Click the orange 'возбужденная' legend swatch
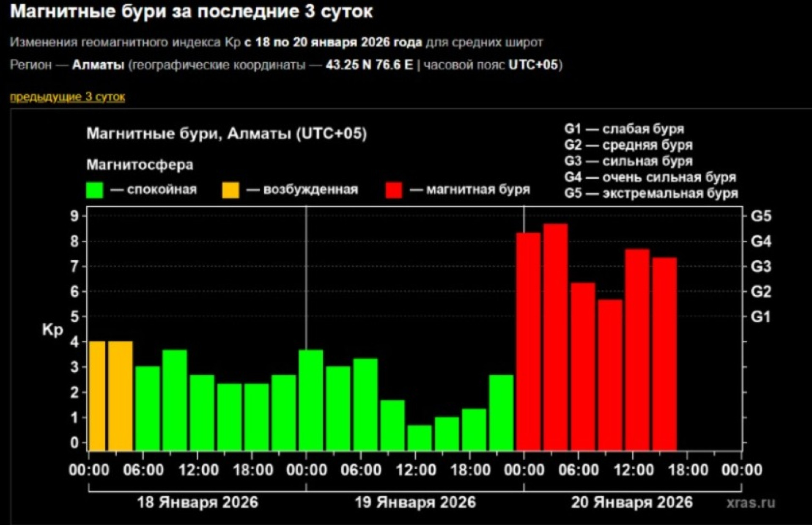The width and height of the screenshot is (812, 525). tap(230, 190)
